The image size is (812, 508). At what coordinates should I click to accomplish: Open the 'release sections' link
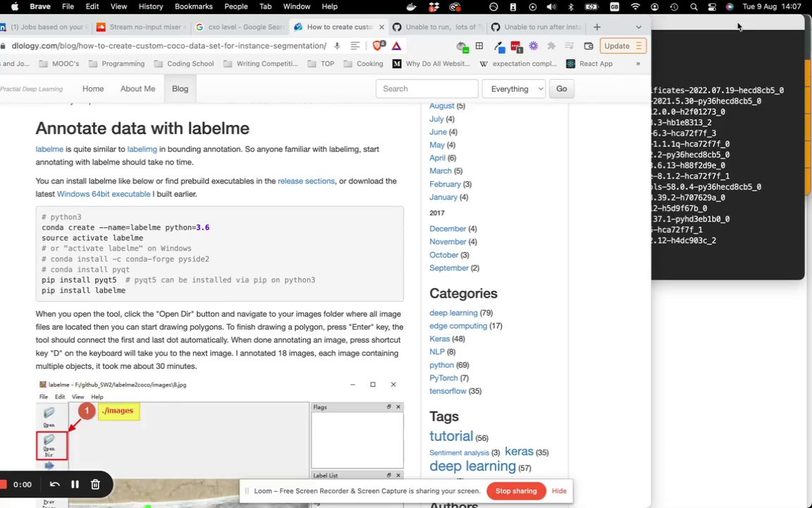point(306,181)
